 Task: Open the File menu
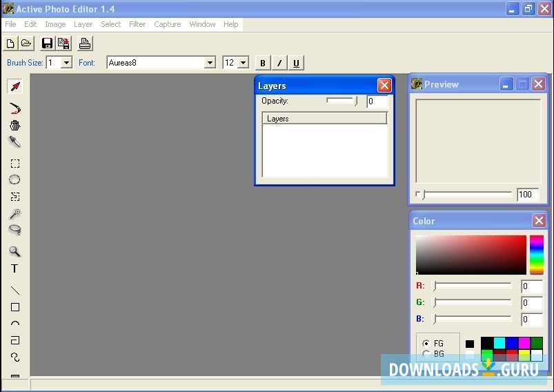point(10,24)
